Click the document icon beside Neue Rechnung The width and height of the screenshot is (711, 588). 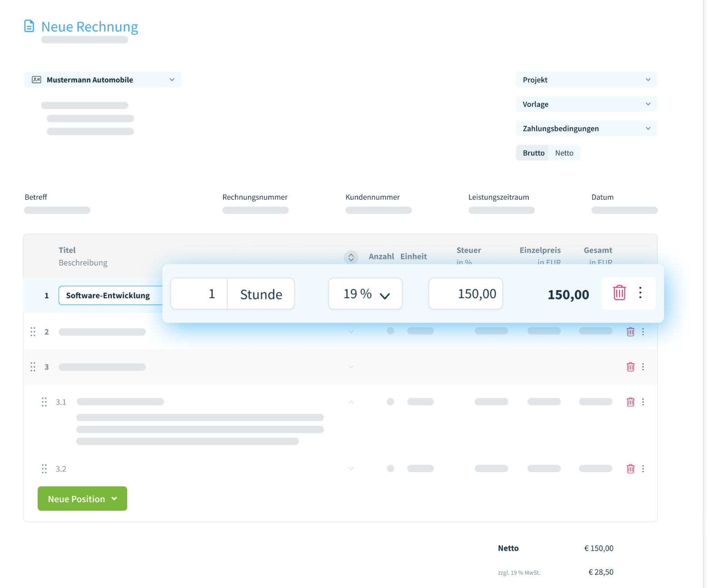29,26
